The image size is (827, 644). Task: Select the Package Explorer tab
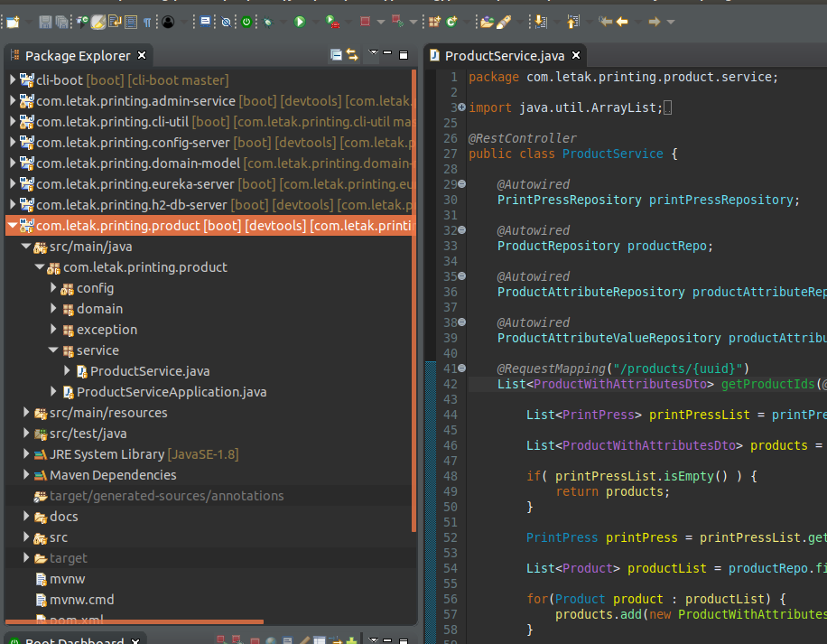pos(78,56)
